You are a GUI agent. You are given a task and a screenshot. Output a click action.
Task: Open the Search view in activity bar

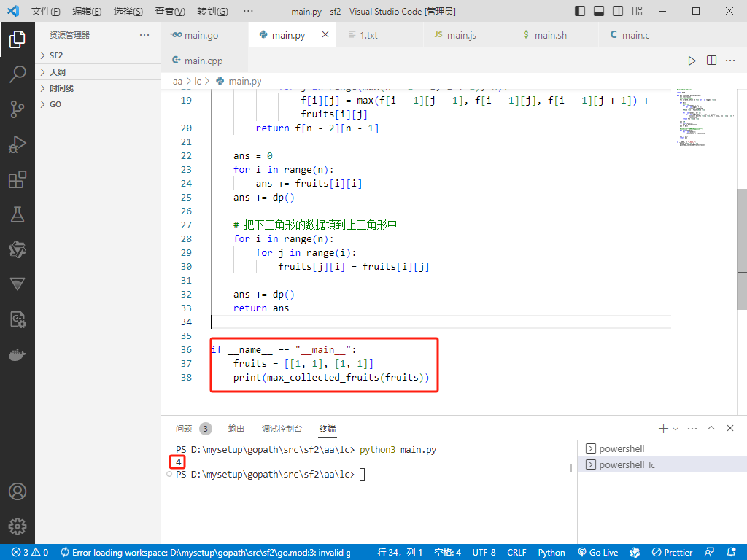pyautogui.click(x=18, y=74)
